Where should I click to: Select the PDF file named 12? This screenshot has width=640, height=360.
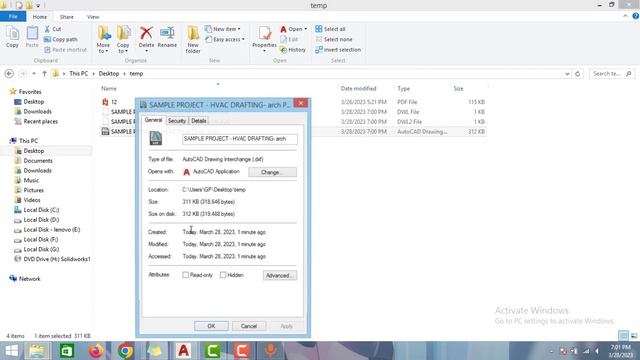click(x=114, y=102)
